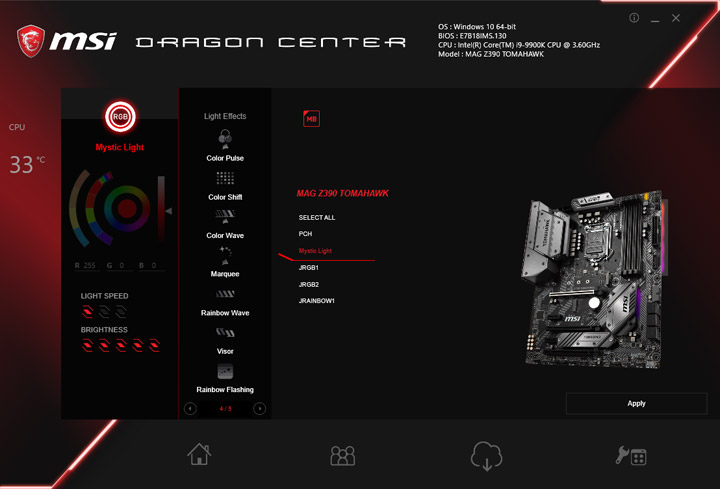Select the Rainbow Wave effect icon
This screenshot has height=489, width=720.
[x=225, y=294]
